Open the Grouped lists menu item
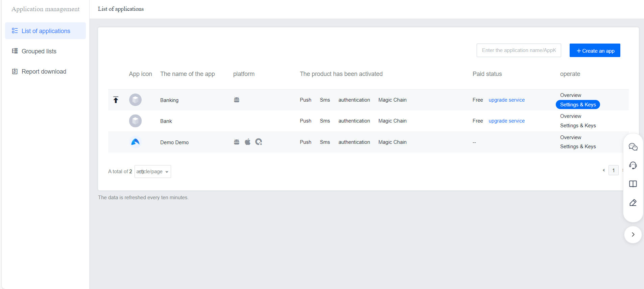Viewport: 644px width, 289px height. tap(39, 51)
